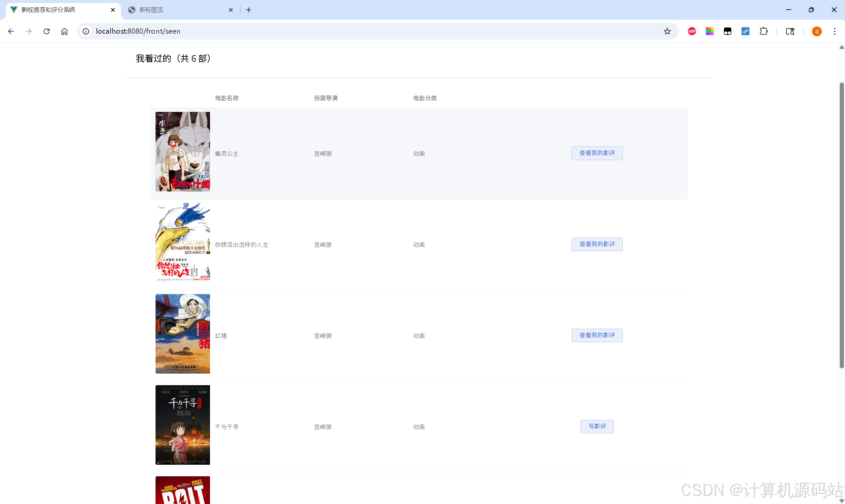Open a new browser tab
Viewport: 845px width, 504px height.
tap(249, 10)
